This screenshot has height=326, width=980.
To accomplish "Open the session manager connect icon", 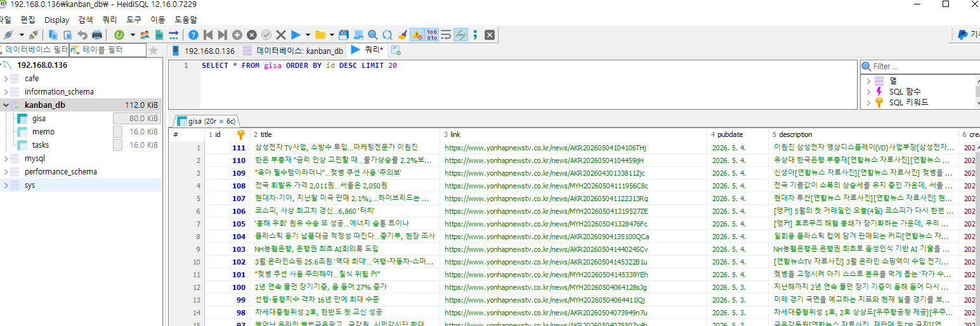I will point(8,35).
